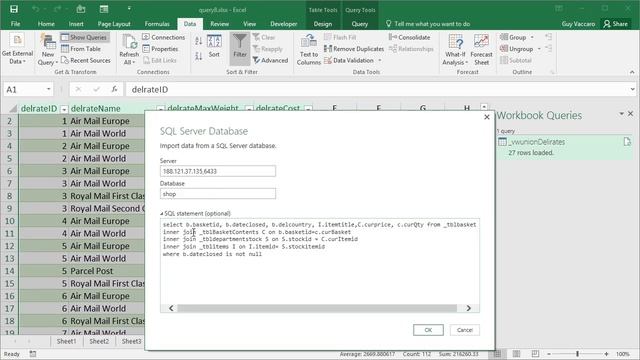Sort Z to A descending icon
The height and width of the screenshot is (360, 640).
[198, 56]
